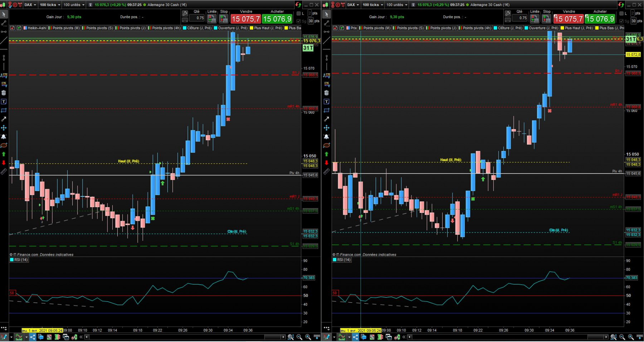The image size is (644, 342).
Task: Open the 100 unités dropdown in right chart
Action: pos(397,5)
